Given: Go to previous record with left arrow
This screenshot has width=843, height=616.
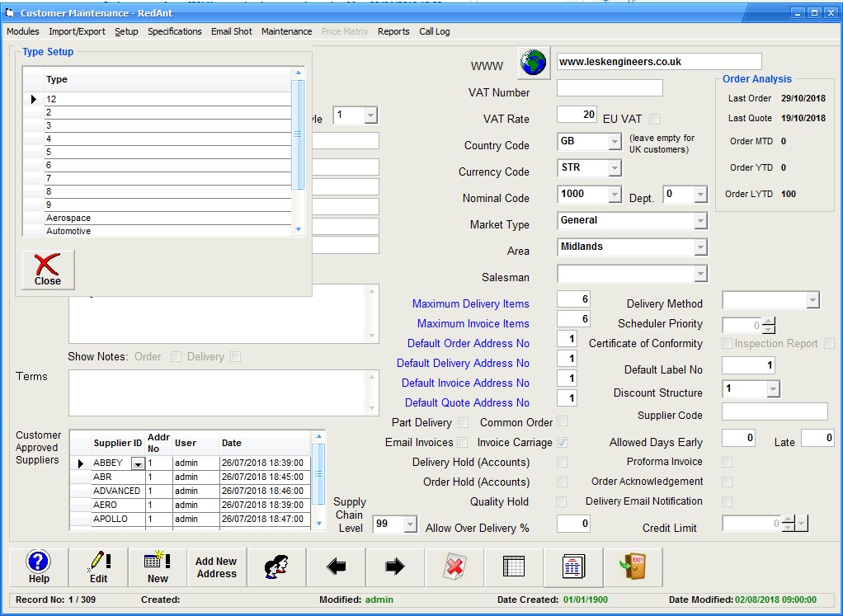Looking at the screenshot, I should point(336,567).
